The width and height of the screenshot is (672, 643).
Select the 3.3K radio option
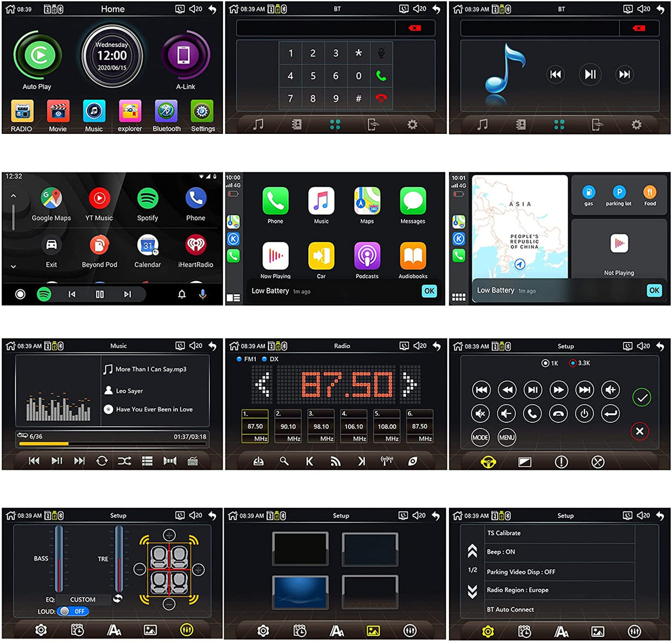click(573, 363)
